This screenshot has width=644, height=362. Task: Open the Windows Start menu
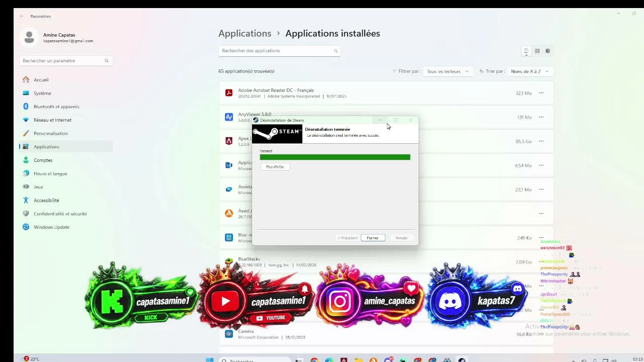(209, 359)
